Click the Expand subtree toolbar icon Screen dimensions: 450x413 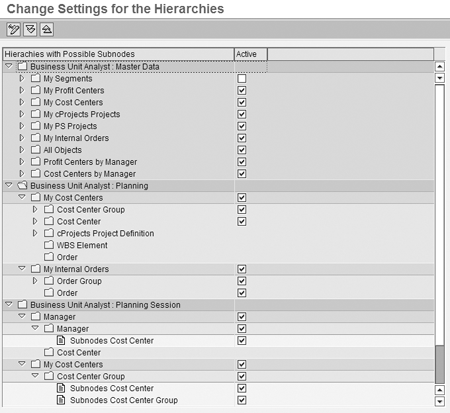point(30,29)
